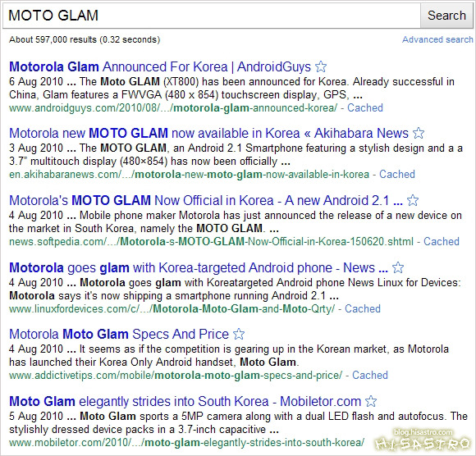Star the 'Specs And Price' result

pos(239,334)
